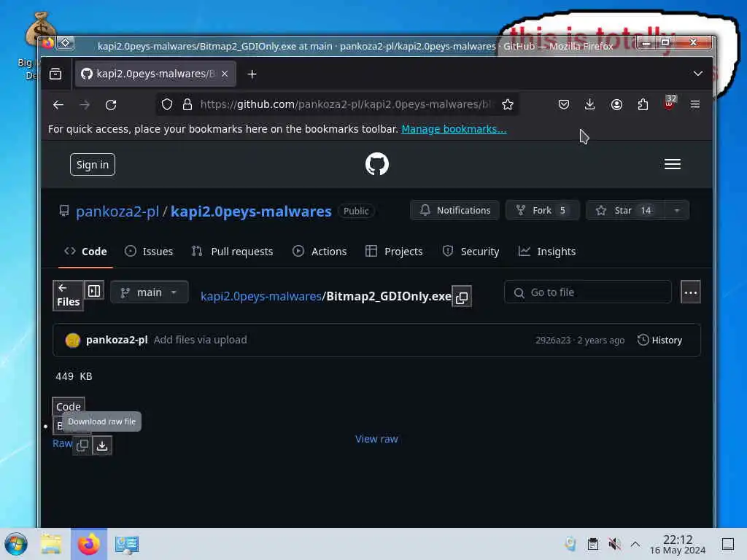This screenshot has height=560, width=747.
Task: Click the show desktop button in taskbar
Action: coord(728,544)
